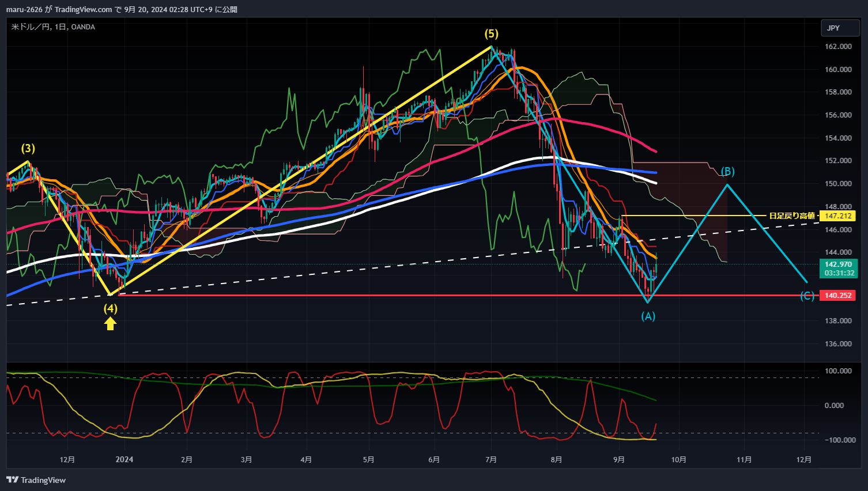The width and height of the screenshot is (868, 491).
Task: Click the 11月 label on the time axis
Action: tap(744, 459)
